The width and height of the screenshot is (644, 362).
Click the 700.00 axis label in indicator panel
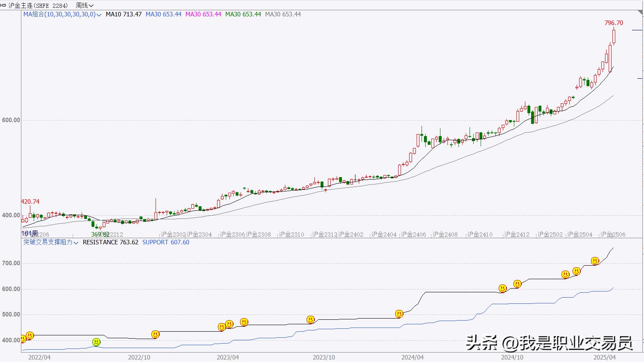click(11, 263)
